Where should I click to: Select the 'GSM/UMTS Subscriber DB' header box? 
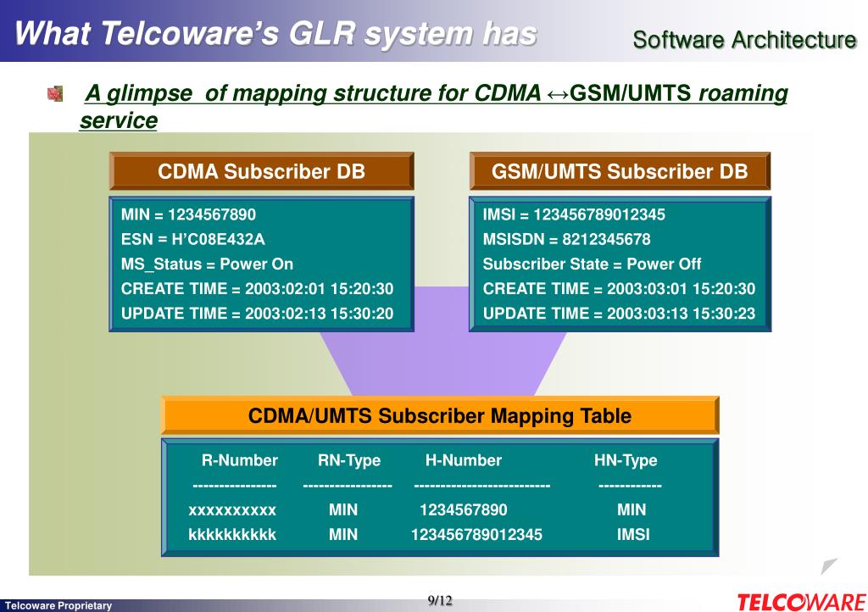click(620, 171)
